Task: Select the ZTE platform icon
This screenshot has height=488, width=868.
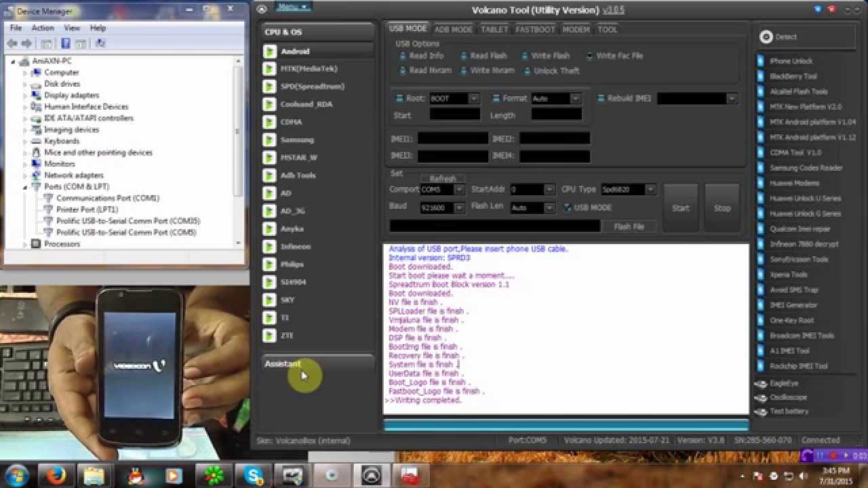Action: [x=269, y=335]
